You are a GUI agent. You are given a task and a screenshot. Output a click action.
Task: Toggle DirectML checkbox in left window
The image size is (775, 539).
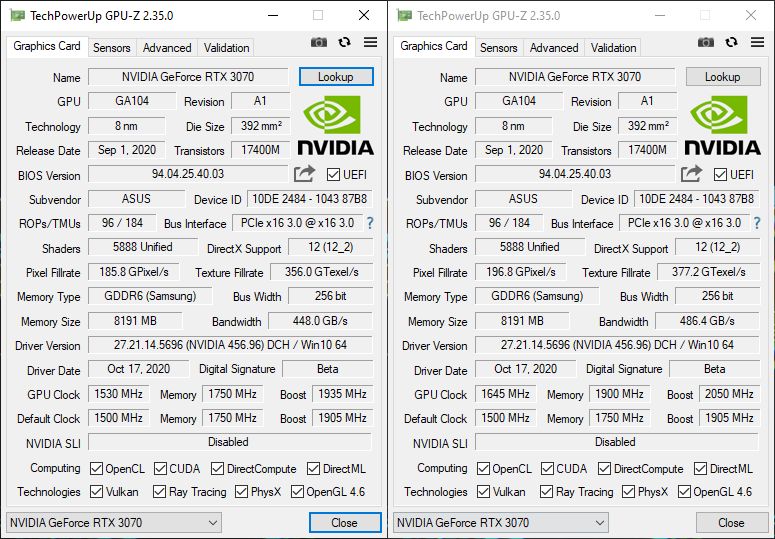313,468
